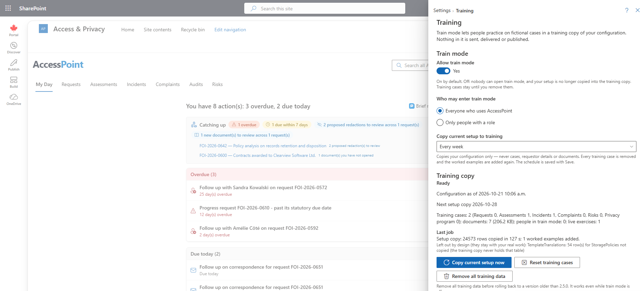The image size is (644, 291).
Task: Open request FOI-2026-0642 policy analysis link
Action: [263, 146]
